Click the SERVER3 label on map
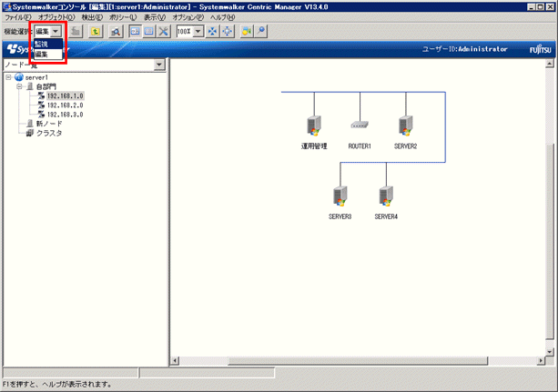 click(x=340, y=216)
